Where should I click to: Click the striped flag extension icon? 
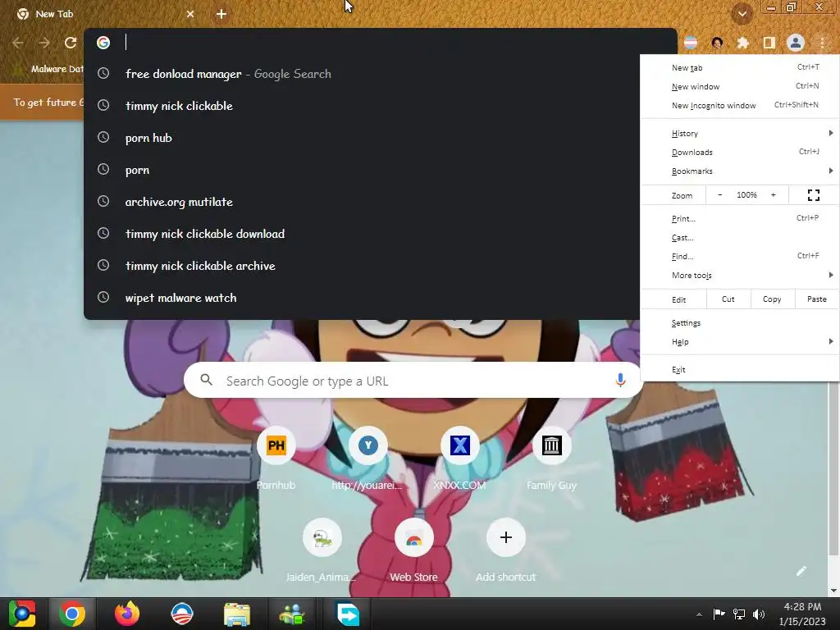click(691, 43)
